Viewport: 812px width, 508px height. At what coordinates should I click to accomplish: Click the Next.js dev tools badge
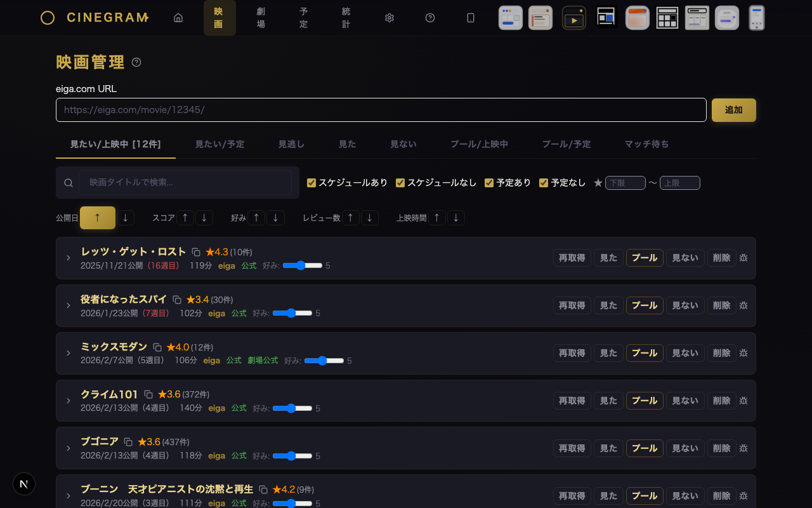click(24, 484)
